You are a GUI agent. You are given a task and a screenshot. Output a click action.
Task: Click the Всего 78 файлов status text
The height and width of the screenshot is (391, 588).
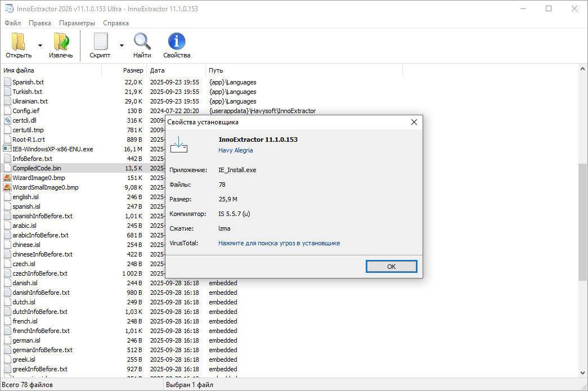point(28,385)
